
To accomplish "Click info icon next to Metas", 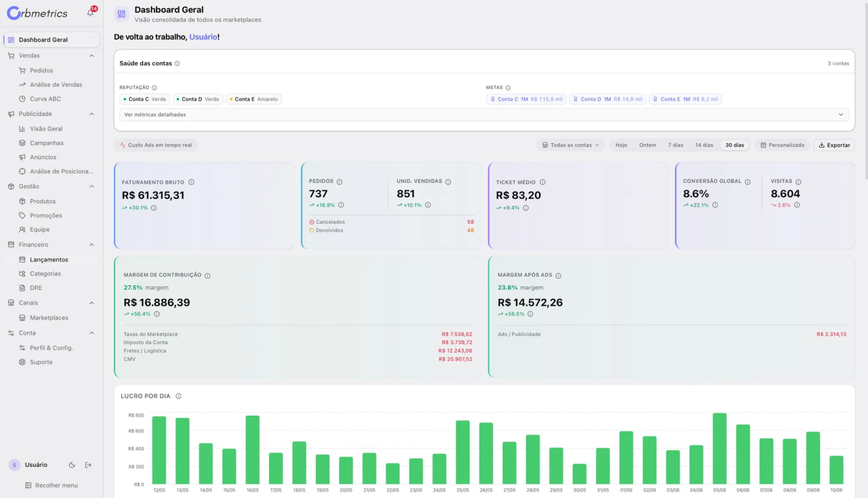I will coord(508,88).
